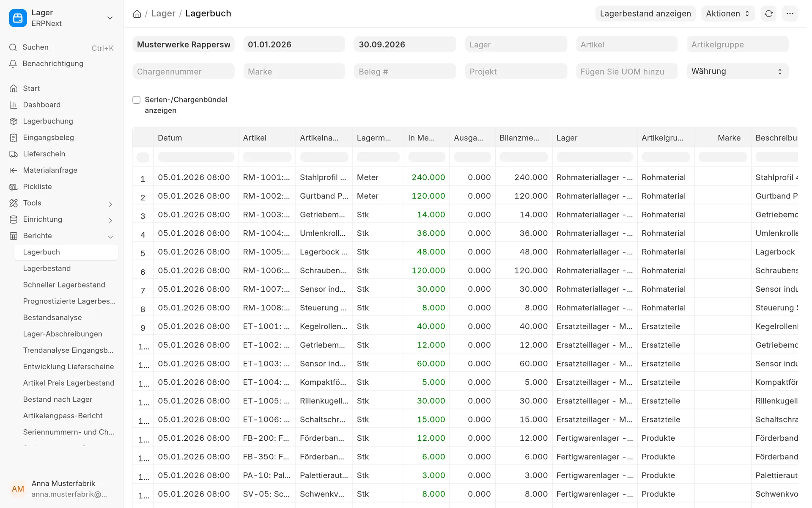The height and width of the screenshot is (508, 812).
Task: Click the Lager ERPNext app logo
Action: pyautogui.click(x=18, y=18)
